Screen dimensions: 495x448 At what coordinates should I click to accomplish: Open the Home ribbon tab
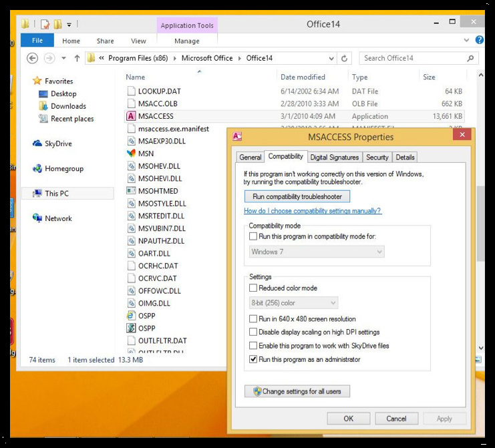pos(71,41)
